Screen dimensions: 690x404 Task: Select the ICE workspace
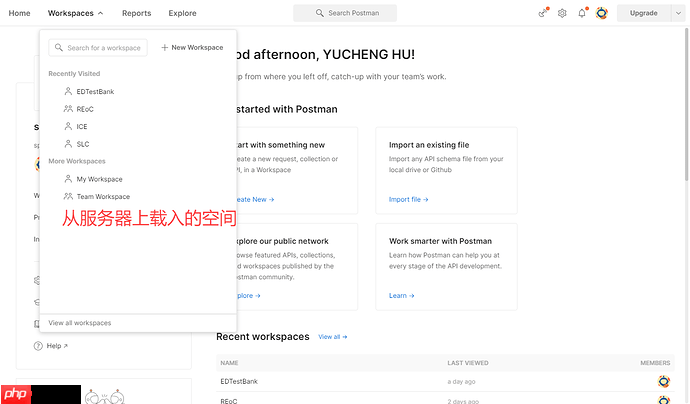click(x=82, y=127)
